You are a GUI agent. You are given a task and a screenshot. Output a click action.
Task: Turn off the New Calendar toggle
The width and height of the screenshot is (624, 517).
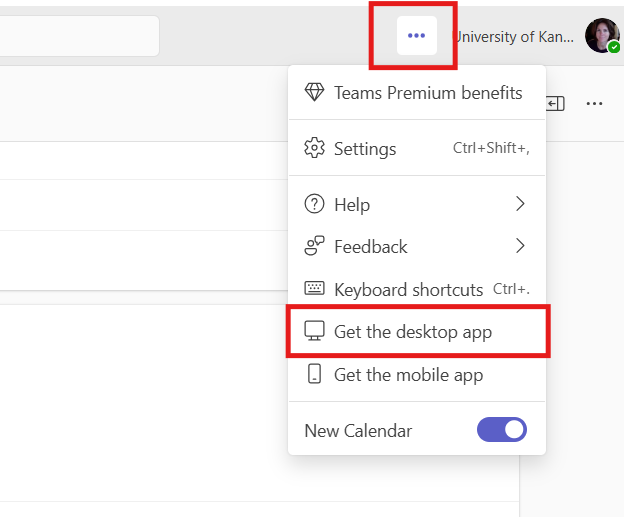502,430
